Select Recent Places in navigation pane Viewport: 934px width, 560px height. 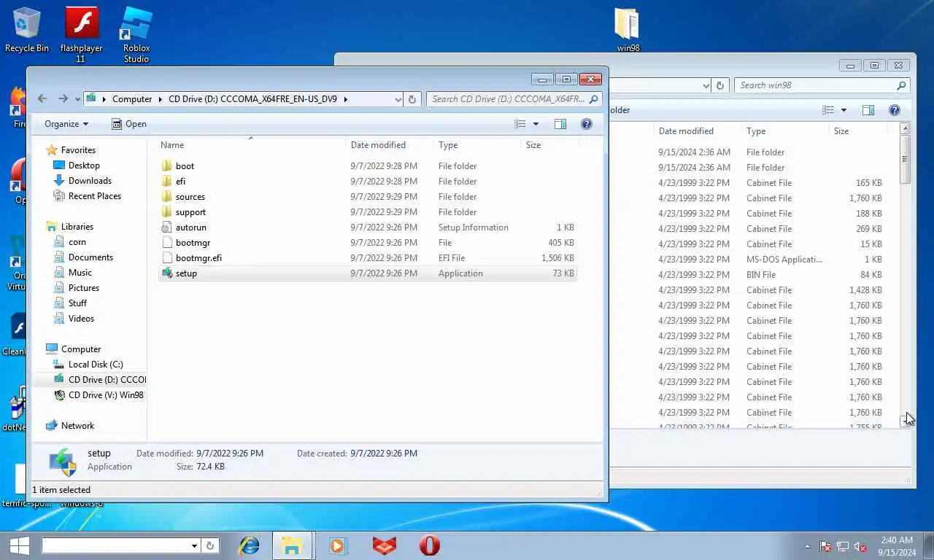coord(95,196)
